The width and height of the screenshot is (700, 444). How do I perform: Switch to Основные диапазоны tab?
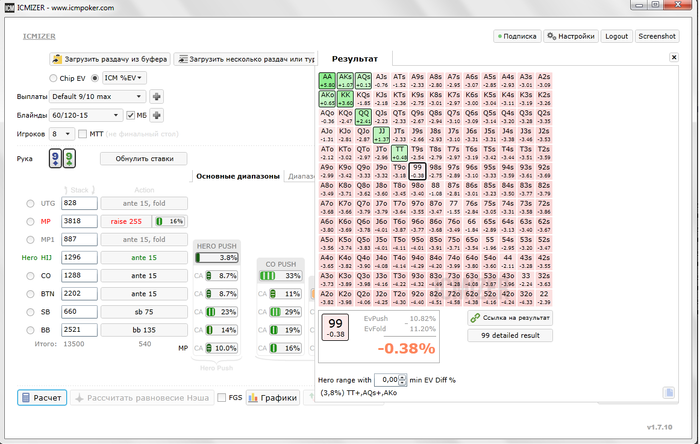pos(238,176)
